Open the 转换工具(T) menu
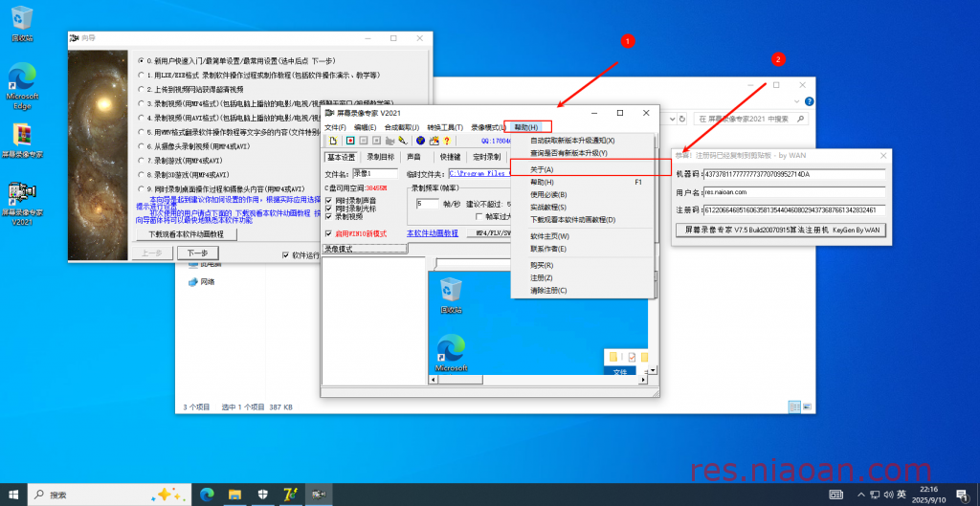 point(445,127)
